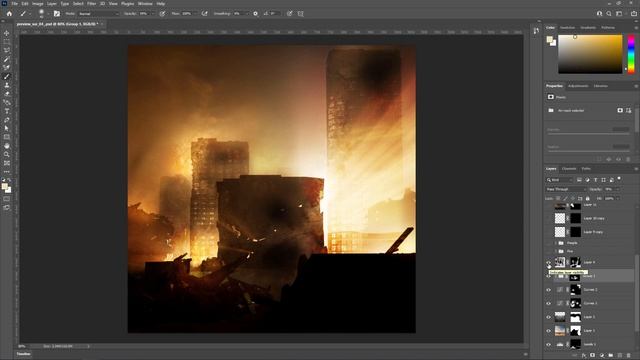This screenshot has height=360, width=640.
Task: Switch to the Adjustments tab
Action: (578, 86)
